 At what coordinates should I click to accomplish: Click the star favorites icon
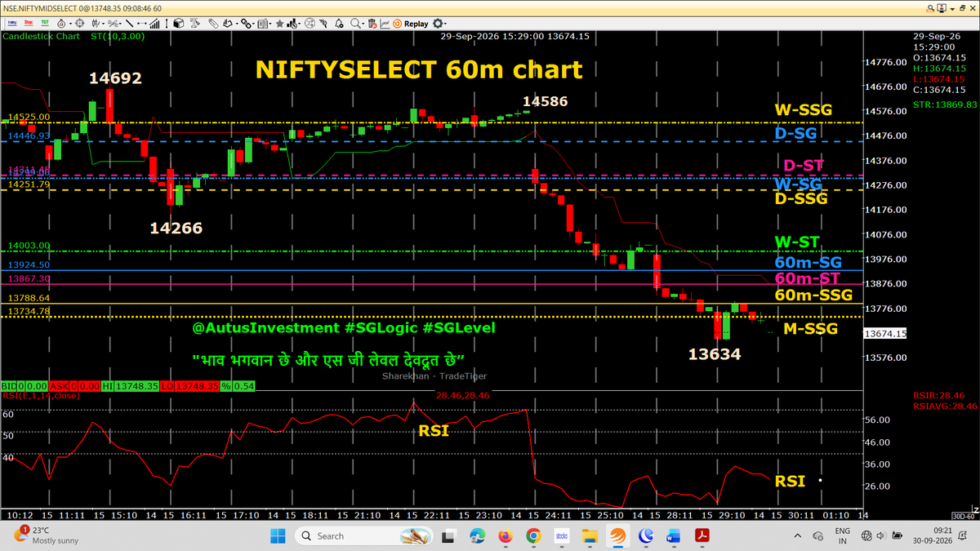[x=279, y=24]
